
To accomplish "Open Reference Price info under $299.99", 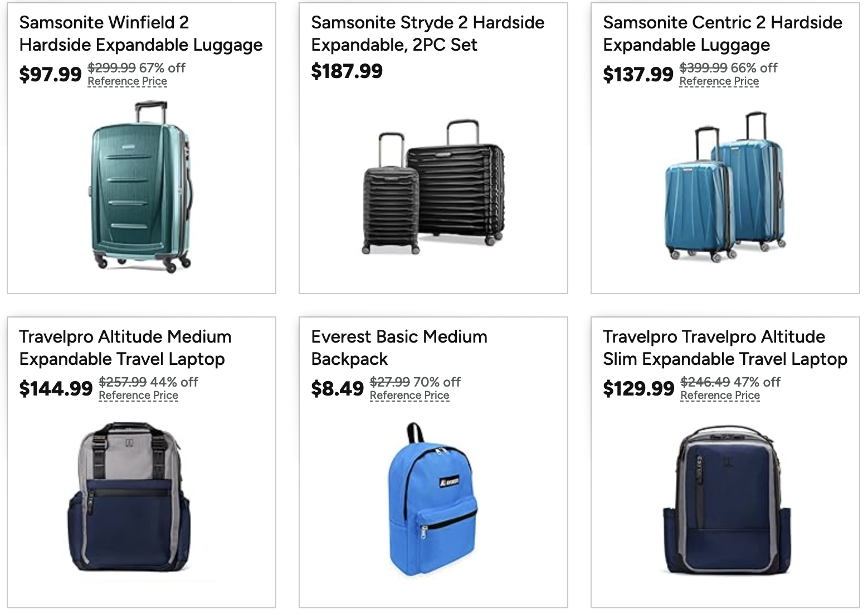I will (x=127, y=81).
